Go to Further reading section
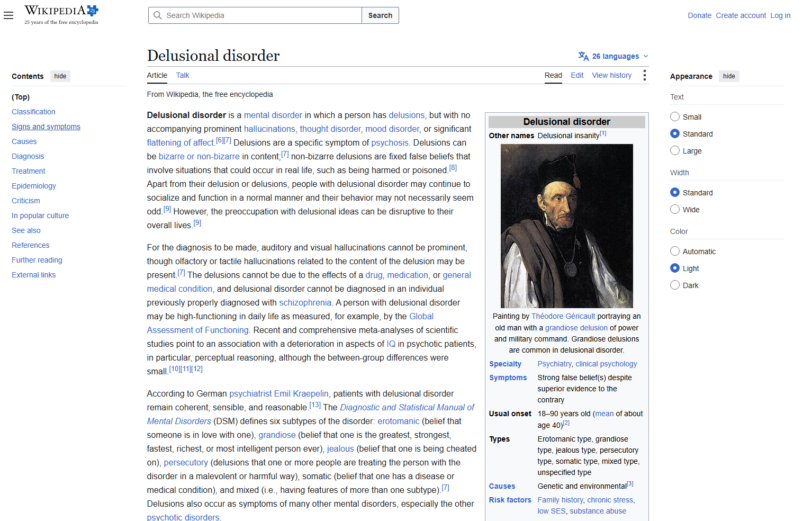This screenshot has height=521, width=812. click(x=37, y=260)
